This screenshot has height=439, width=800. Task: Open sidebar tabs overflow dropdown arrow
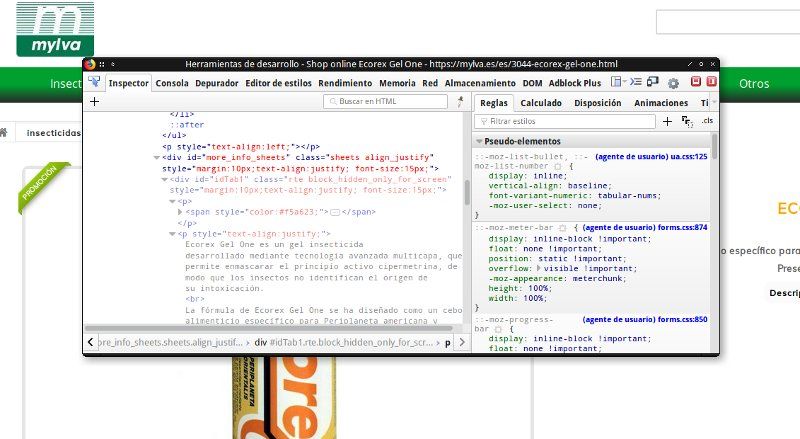[x=714, y=103]
